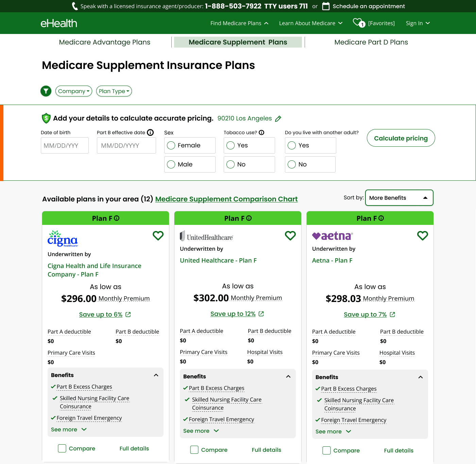Expand See more on Cigna card
The width and height of the screenshot is (476, 464).
(x=69, y=429)
